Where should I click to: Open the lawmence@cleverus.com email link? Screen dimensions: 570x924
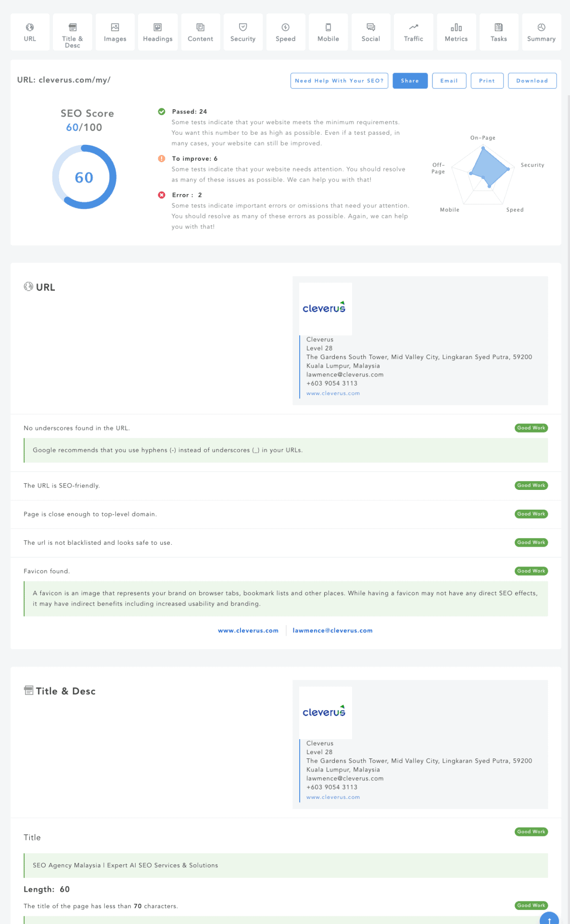tap(332, 630)
